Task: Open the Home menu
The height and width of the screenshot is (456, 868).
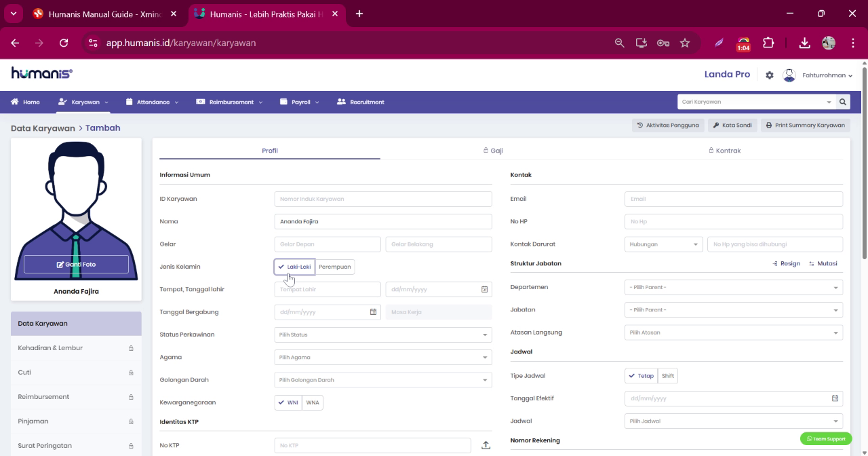Action: [25, 102]
